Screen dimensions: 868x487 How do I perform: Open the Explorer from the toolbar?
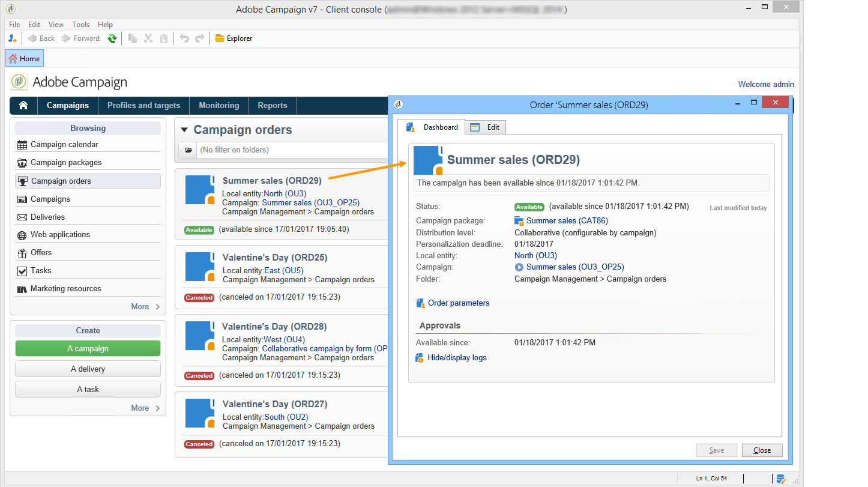(234, 38)
